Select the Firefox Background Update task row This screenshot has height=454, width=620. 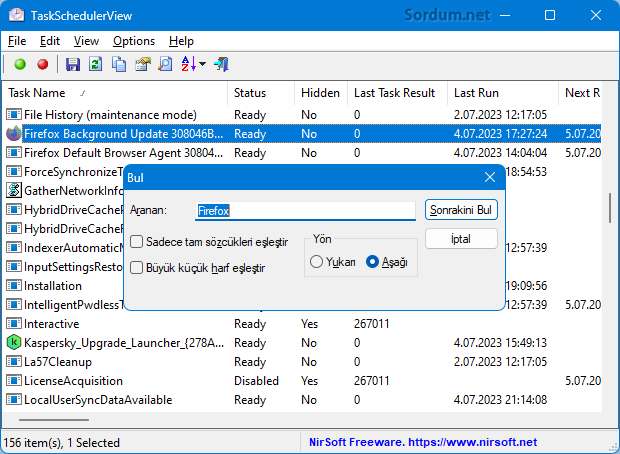click(303, 134)
